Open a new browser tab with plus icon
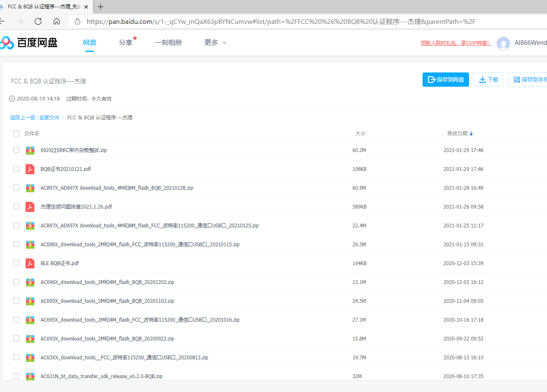 101,7
